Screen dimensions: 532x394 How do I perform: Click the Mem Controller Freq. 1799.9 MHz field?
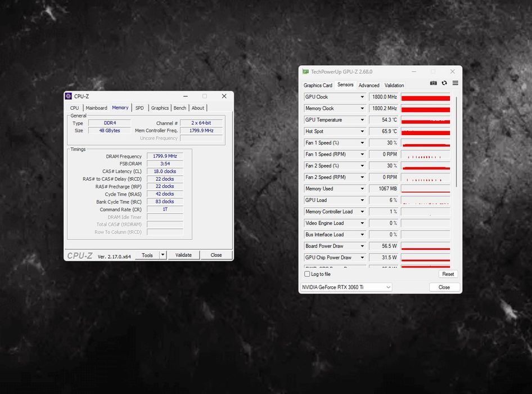[x=201, y=131]
